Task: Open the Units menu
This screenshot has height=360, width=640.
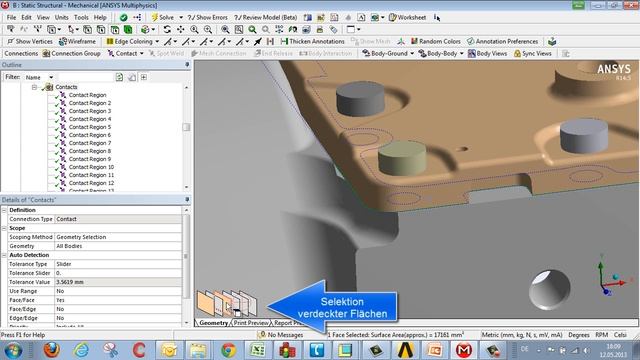Action: tap(62, 18)
